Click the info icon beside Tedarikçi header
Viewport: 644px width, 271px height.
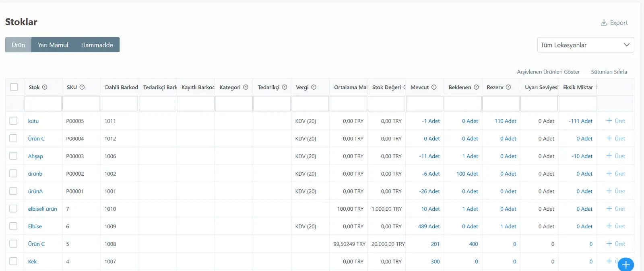[285, 87]
